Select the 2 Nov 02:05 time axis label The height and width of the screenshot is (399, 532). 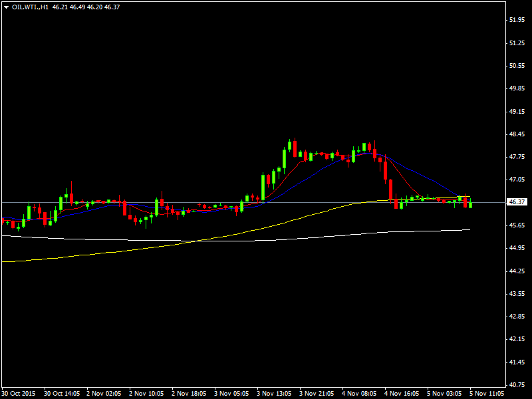coord(104,394)
